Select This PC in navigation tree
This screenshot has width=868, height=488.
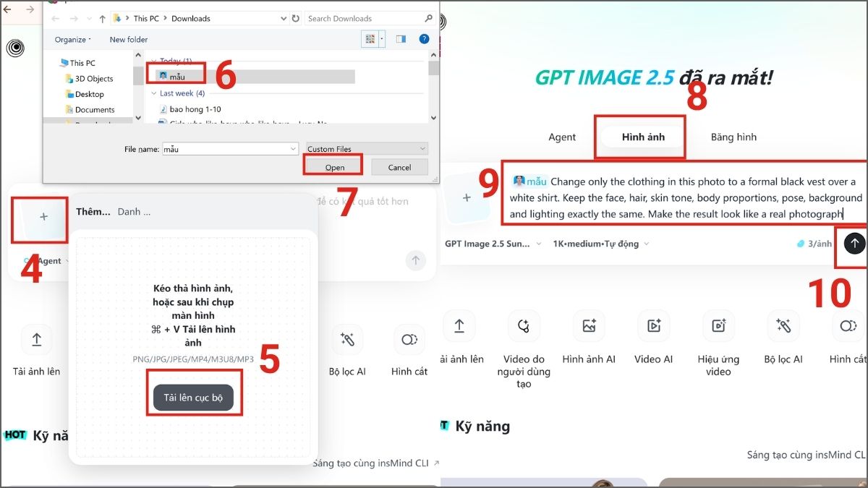(82, 63)
